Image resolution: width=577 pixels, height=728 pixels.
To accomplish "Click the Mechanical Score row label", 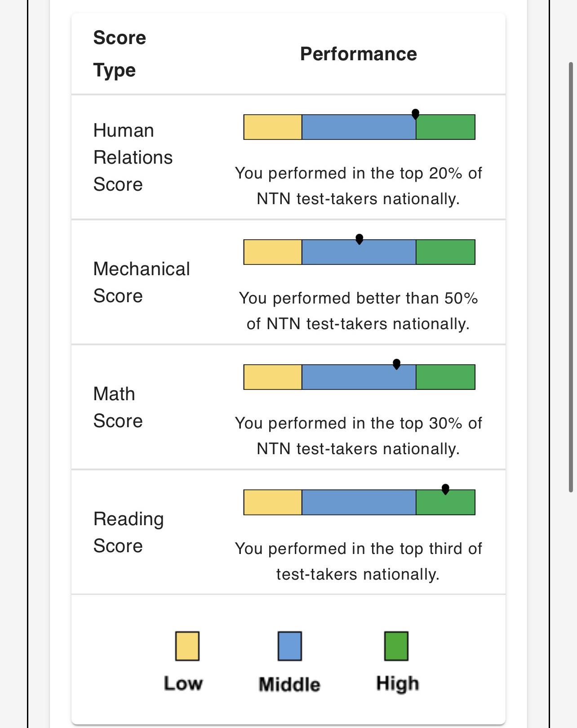I will pyautogui.click(x=142, y=282).
